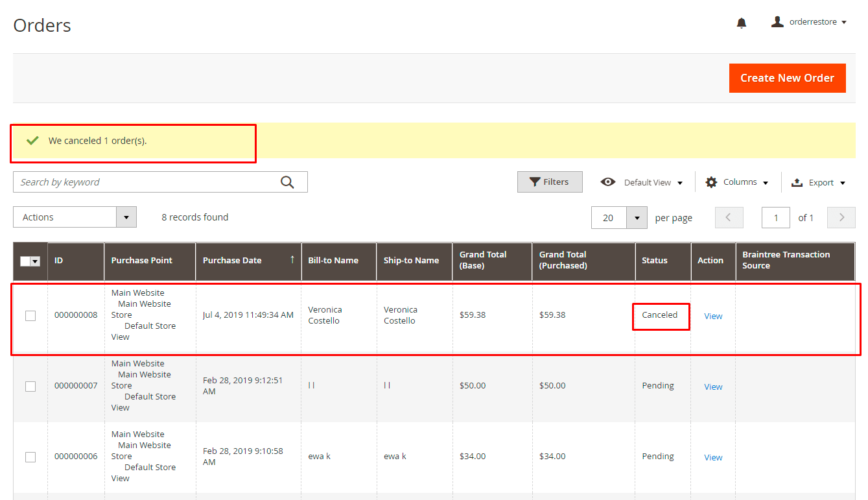The width and height of the screenshot is (868, 500).
Task: Click date Feb 28, 2019 9:10:58 AM
Action: pos(243,457)
